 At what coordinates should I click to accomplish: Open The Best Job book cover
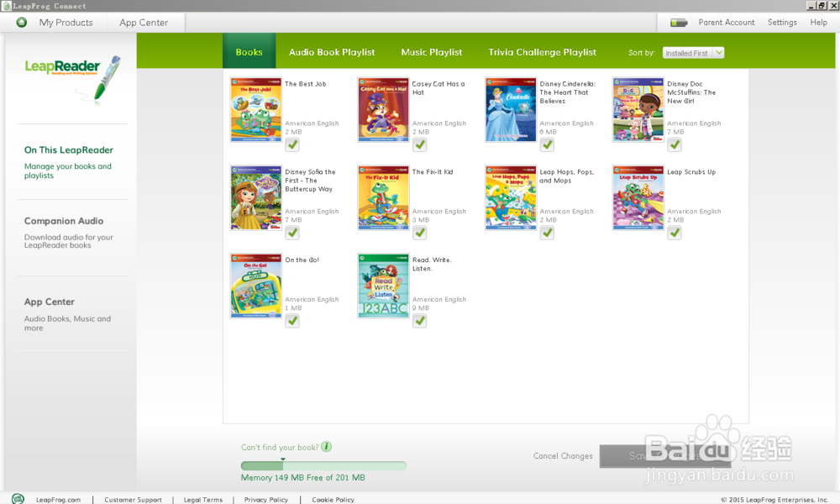click(256, 109)
